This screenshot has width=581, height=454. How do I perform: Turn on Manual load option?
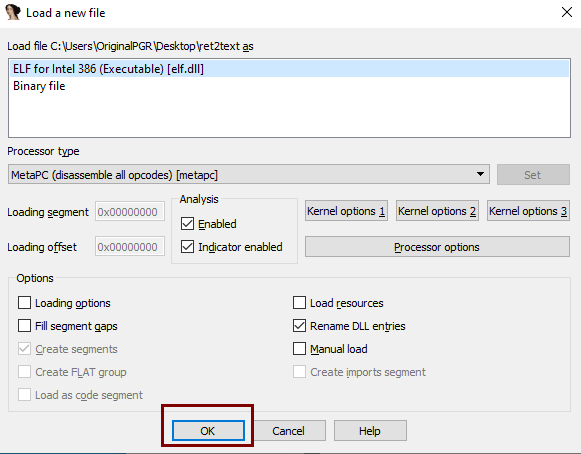[x=299, y=349]
